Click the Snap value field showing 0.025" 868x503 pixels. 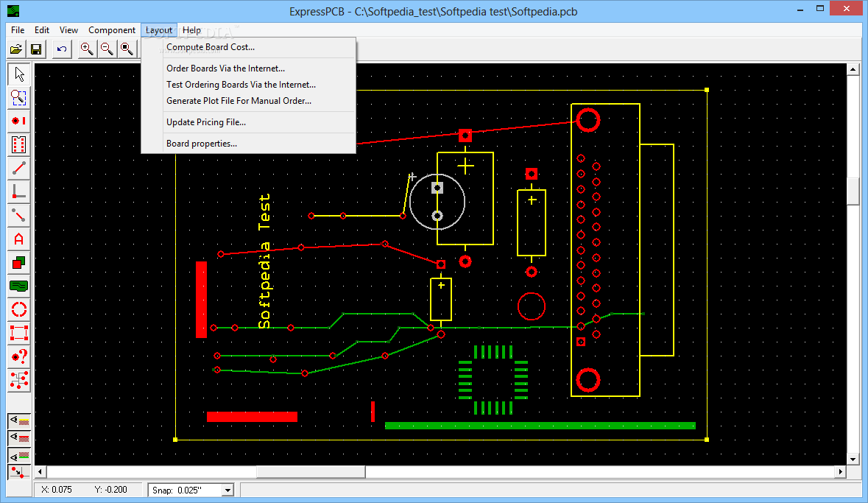pyautogui.click(x=186, y=490)
